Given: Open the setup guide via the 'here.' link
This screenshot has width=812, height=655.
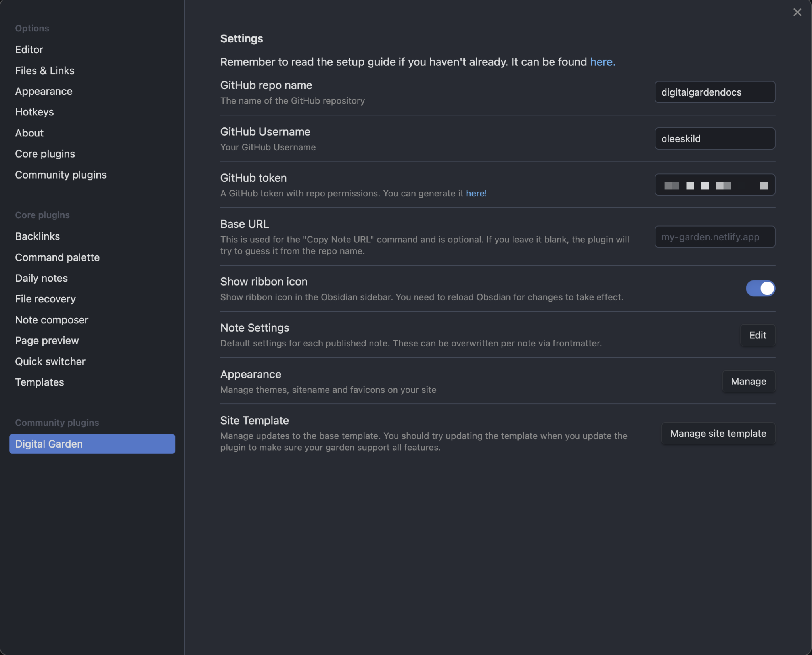Looking at the screenshot, I should pos(602,62).
